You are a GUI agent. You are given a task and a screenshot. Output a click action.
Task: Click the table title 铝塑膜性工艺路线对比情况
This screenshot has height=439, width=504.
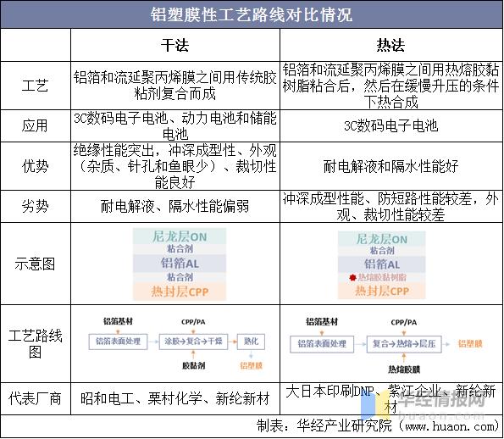point(252,14)
